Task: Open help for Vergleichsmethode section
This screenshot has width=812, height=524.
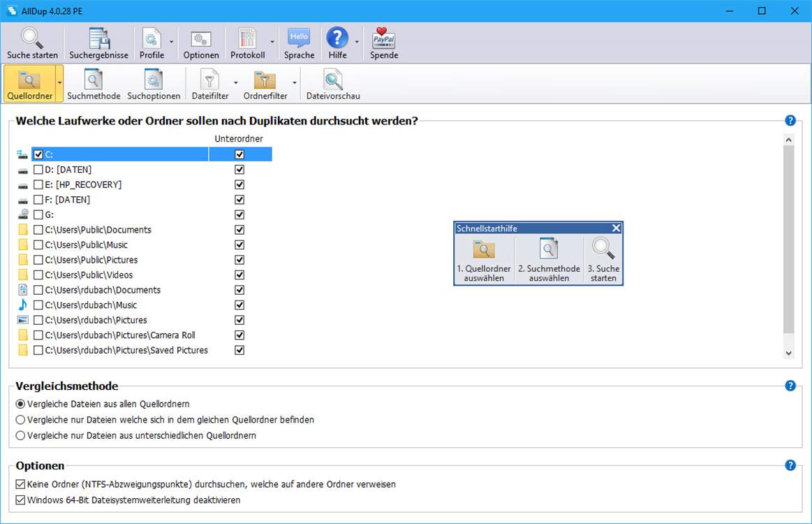Action: 790,386
